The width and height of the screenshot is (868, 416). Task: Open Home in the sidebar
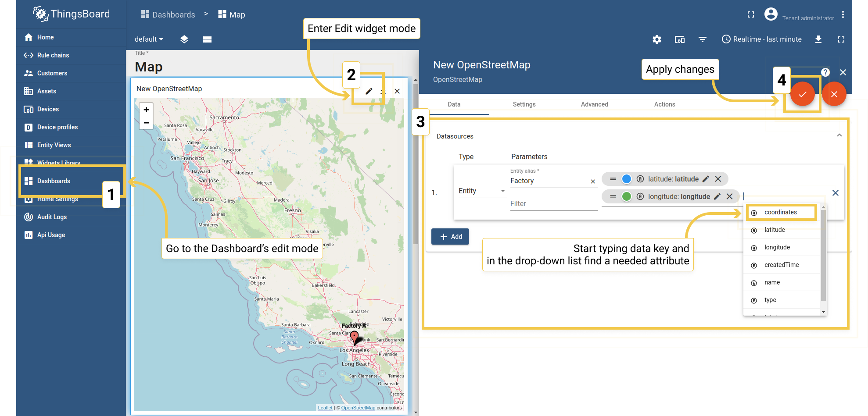[x=71, y=37]
